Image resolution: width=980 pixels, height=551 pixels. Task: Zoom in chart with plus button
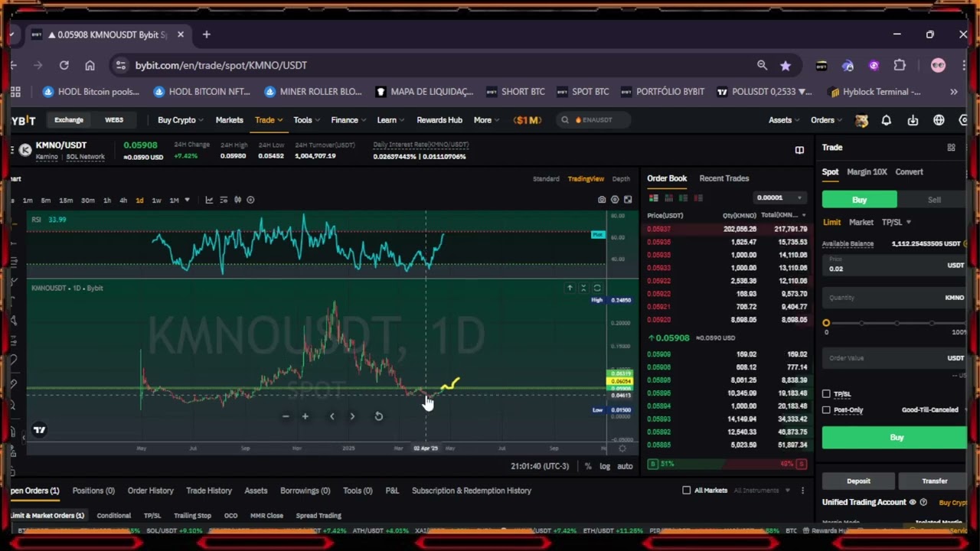305,416
